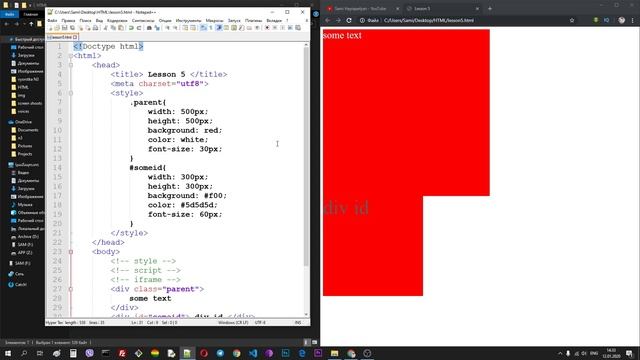Open new tab in Chrome
Screen dimensions: 640x360
pos(490,9)
